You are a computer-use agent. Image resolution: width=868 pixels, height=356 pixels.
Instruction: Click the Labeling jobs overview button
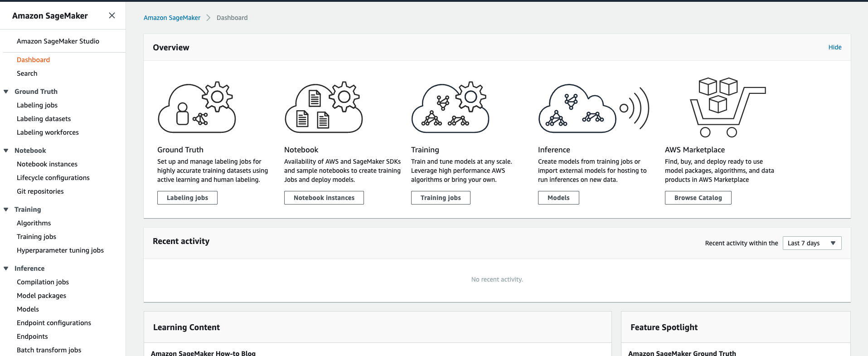coord(187,198)
